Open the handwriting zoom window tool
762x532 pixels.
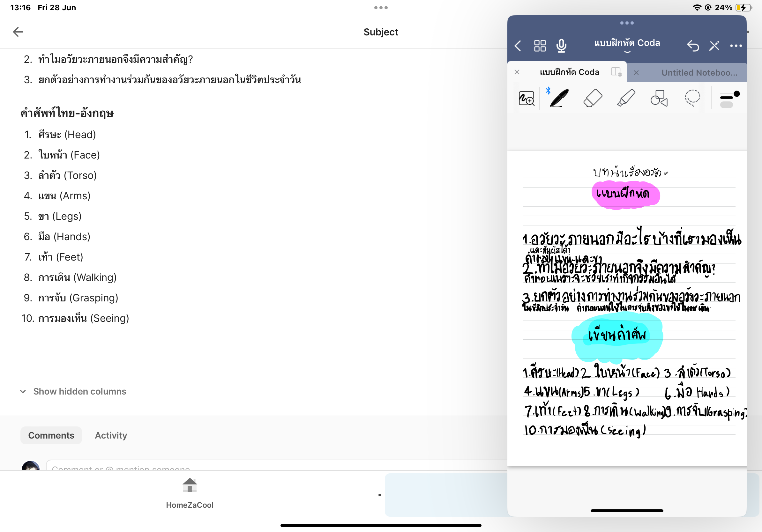[527, 99]
